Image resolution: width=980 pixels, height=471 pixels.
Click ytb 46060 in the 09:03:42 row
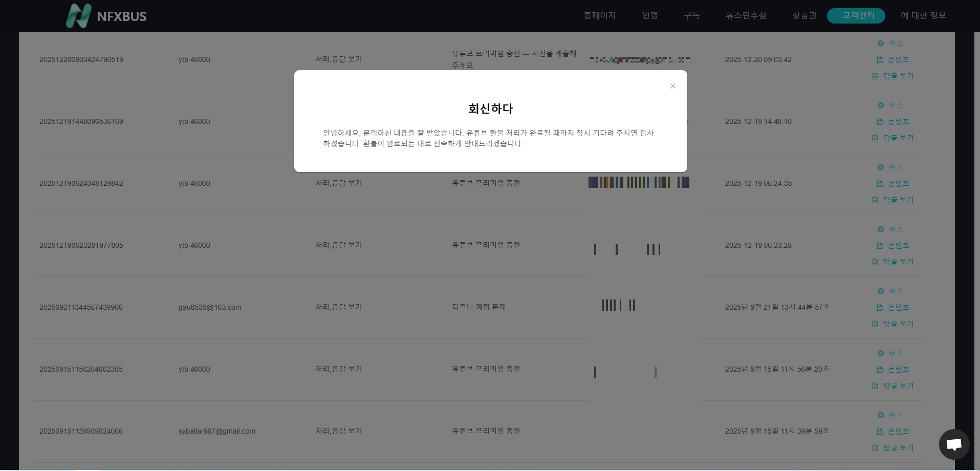click(x=194, y=59)
